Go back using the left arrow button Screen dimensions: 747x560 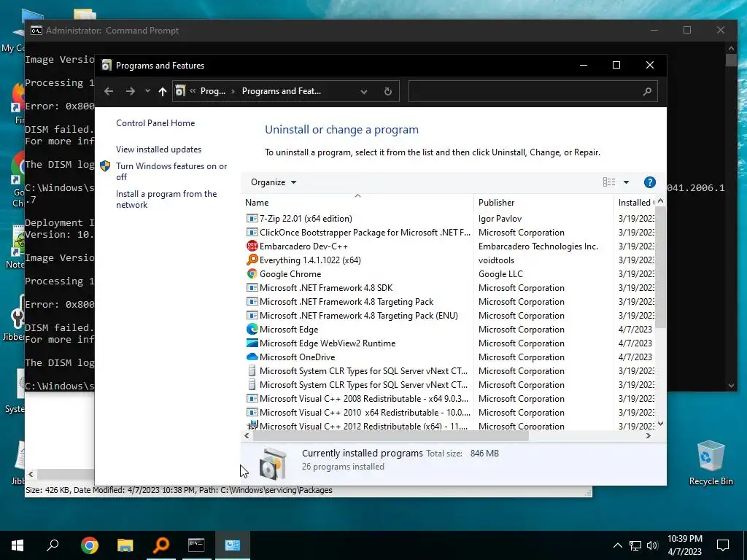(109, 91)
